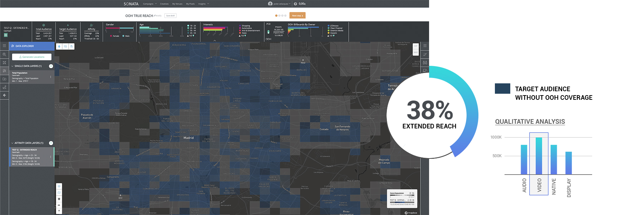Viewport: 644px width, 215px height.
Task: Toggle 25 - 34 age legend item
Action: pyautogui.click(x=192, y=28)
